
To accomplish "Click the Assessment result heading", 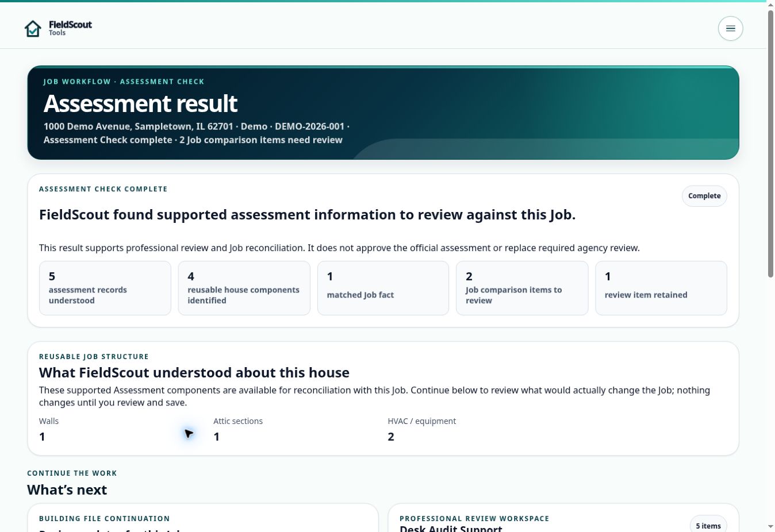I will click(140, 103).
